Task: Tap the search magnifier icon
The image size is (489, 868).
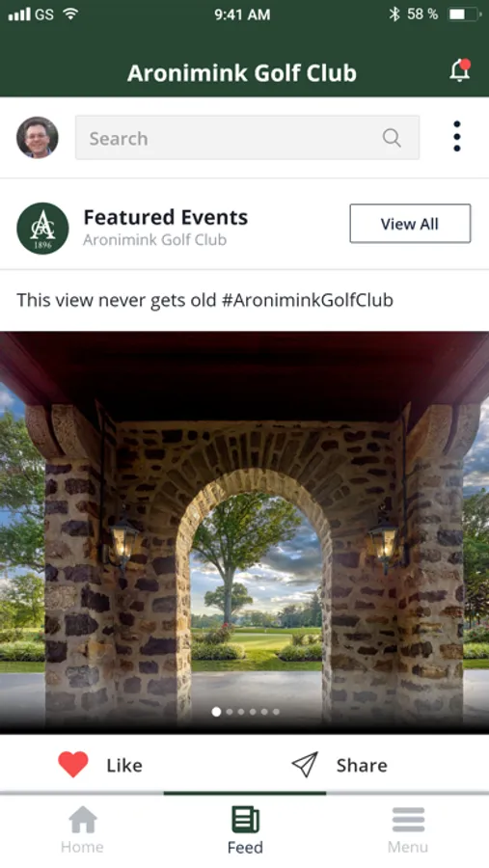Action: (x=392, y=137)
